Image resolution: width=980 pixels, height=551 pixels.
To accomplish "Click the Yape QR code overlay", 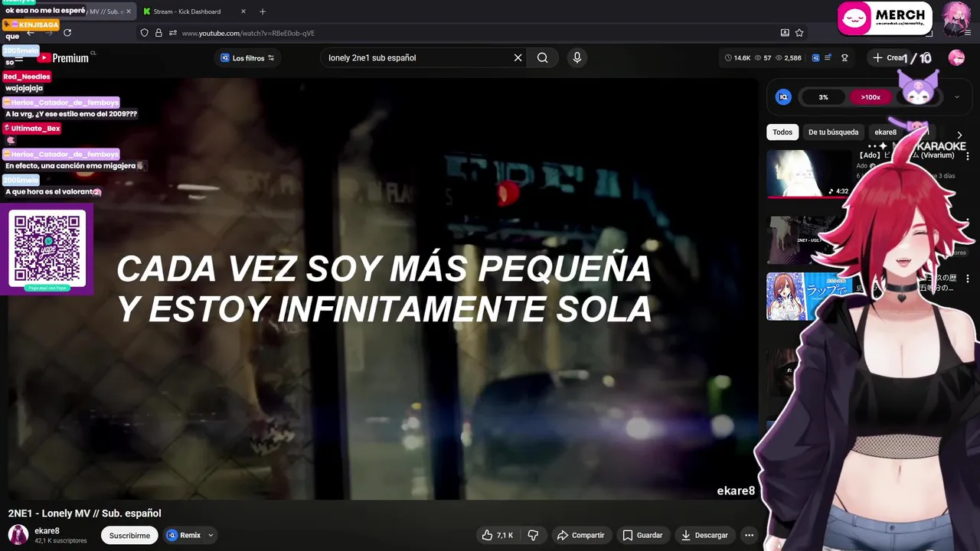I will pos(47,249).
